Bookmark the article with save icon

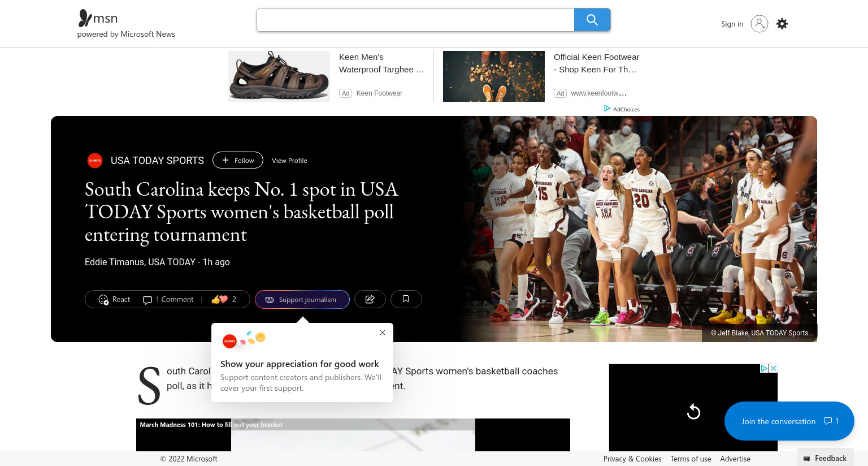(406, 299)
